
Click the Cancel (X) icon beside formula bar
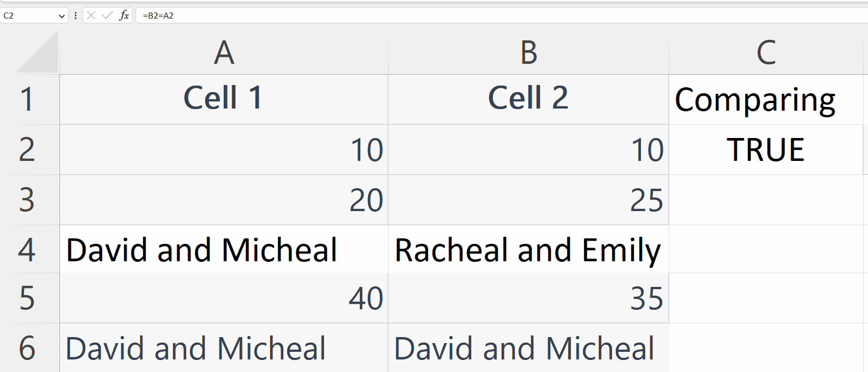pyautogui.click(x=91, y=16)
